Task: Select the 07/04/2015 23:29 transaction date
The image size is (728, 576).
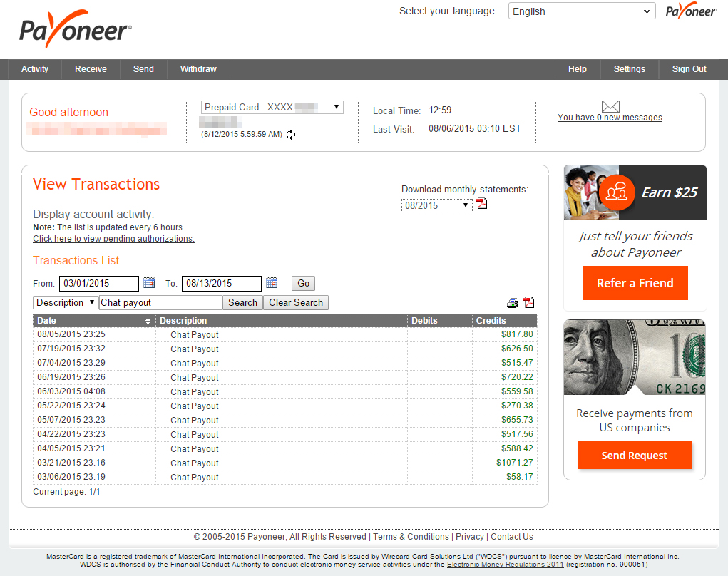Action: (x=71, y=363)
